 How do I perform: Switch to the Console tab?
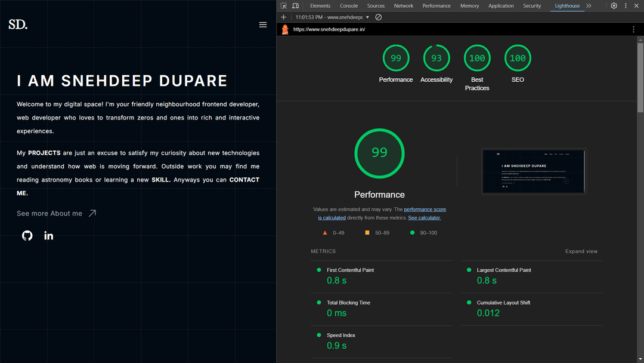pos(349,5)
